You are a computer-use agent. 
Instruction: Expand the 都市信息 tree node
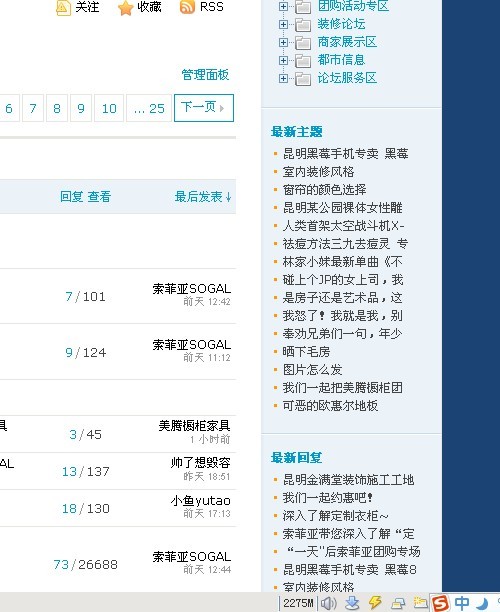(283, 60)
